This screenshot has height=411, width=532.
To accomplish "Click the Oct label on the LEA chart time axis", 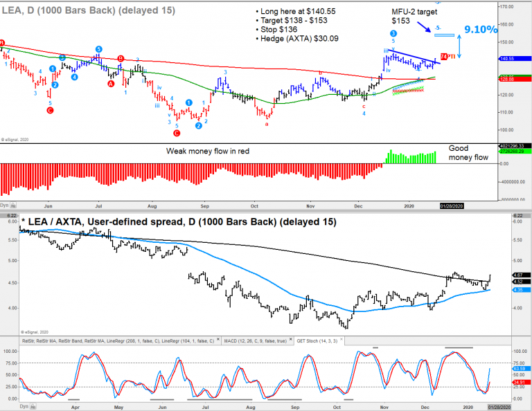I will pos(254,206).
